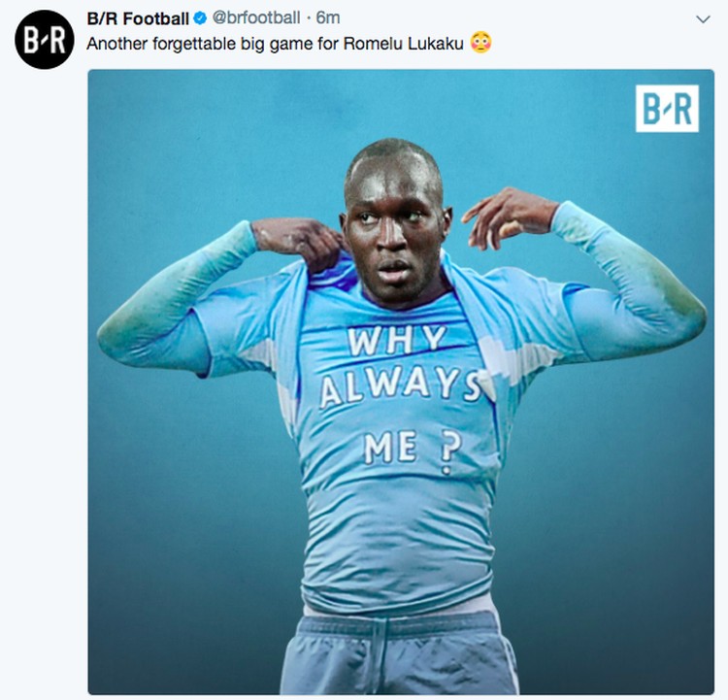Screen dimensions: 728x700
Task: Open the B/R Football display name link
Action: 138,18
